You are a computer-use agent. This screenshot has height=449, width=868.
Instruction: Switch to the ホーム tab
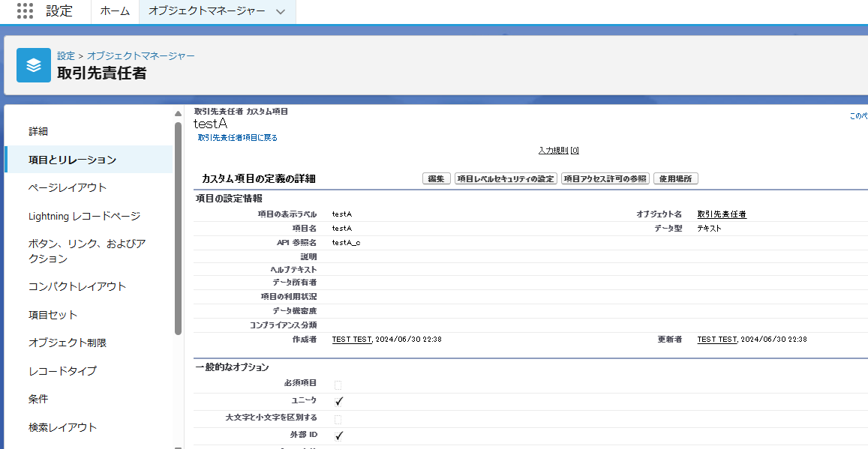[115, 11]
